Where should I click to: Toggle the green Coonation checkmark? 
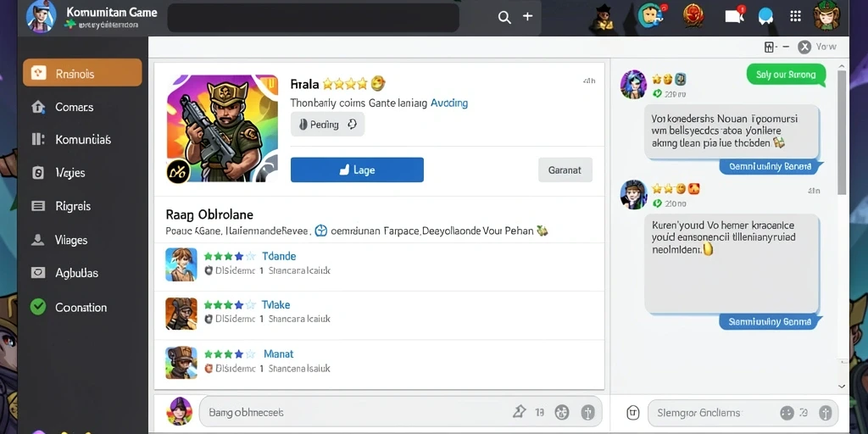click(x=38, y=307)
